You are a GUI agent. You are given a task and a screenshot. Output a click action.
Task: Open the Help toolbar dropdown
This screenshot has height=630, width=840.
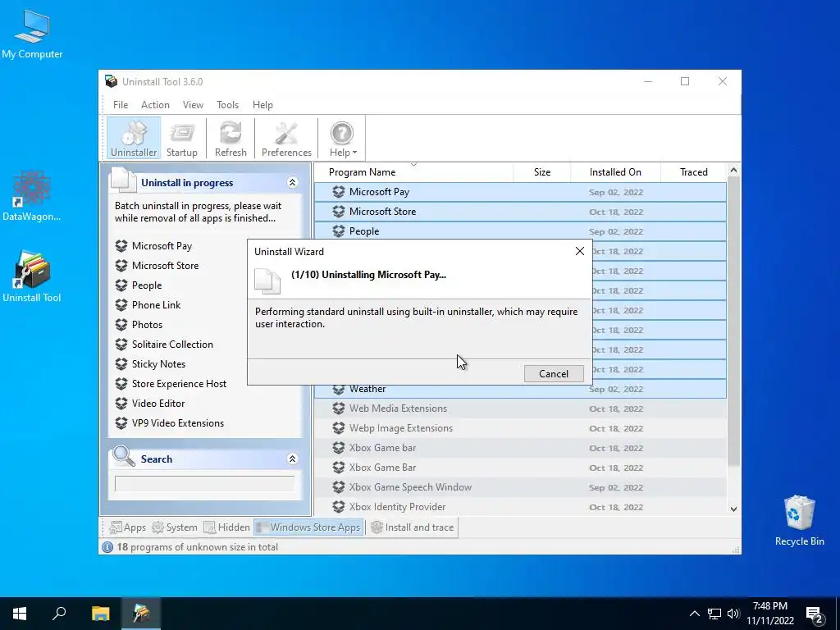point(342,138)
